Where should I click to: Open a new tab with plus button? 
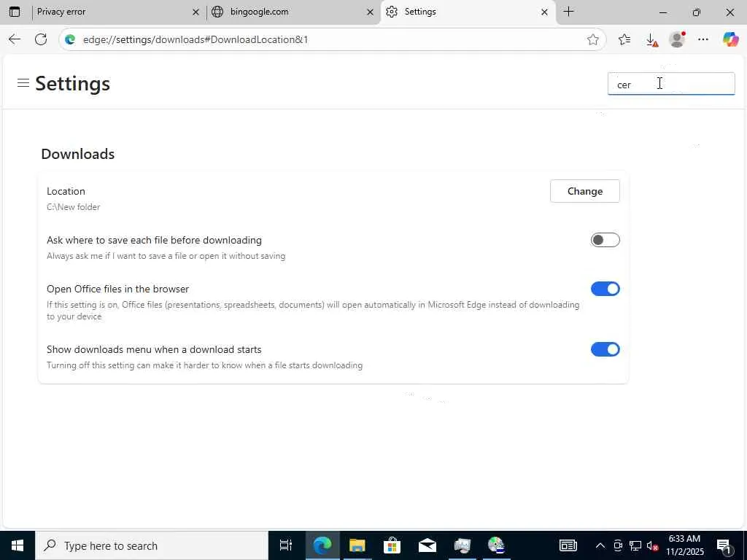568,12
